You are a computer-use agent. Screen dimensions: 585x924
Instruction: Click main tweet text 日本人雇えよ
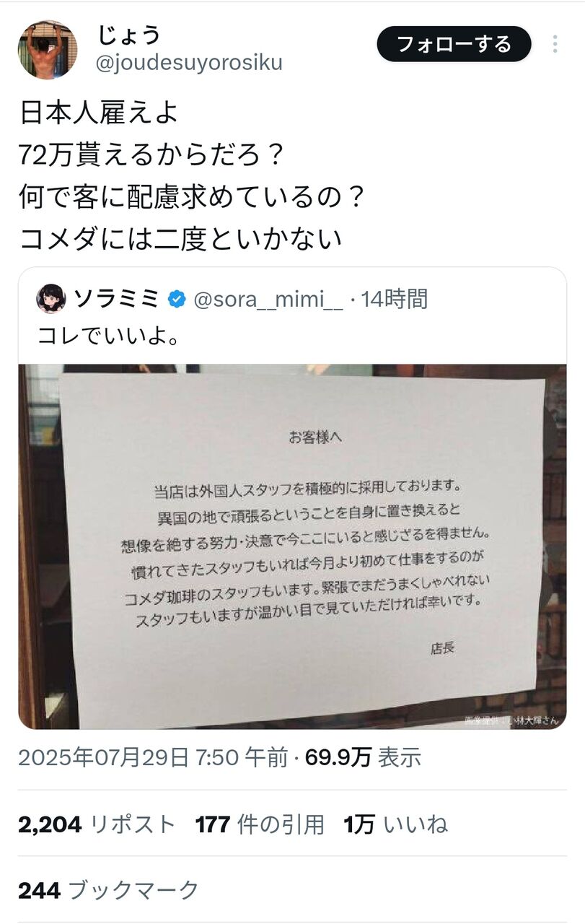pos(98,112)
